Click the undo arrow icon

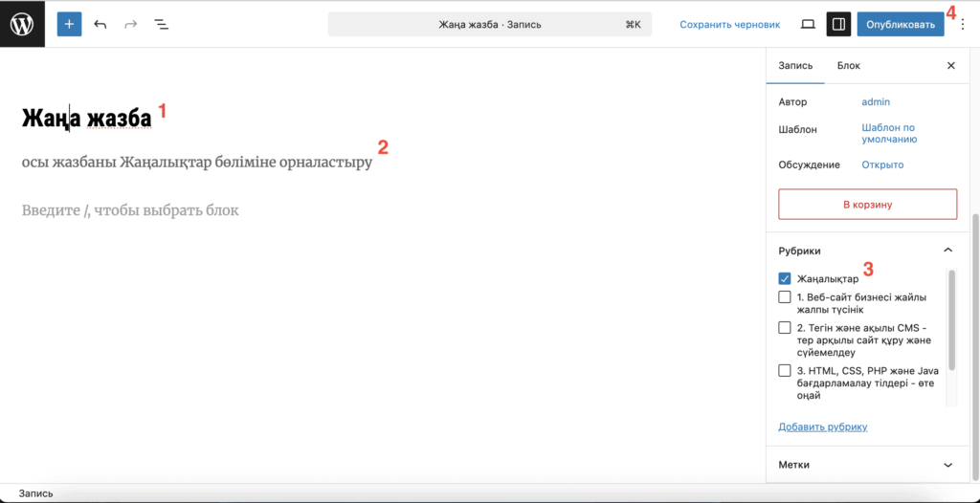(100, 24)
